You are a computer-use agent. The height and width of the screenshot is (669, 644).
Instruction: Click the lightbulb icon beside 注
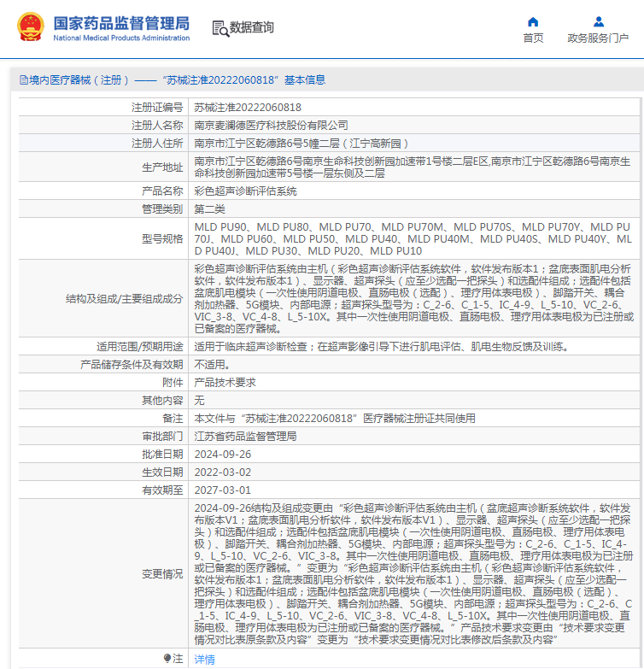tap(167, 659)
